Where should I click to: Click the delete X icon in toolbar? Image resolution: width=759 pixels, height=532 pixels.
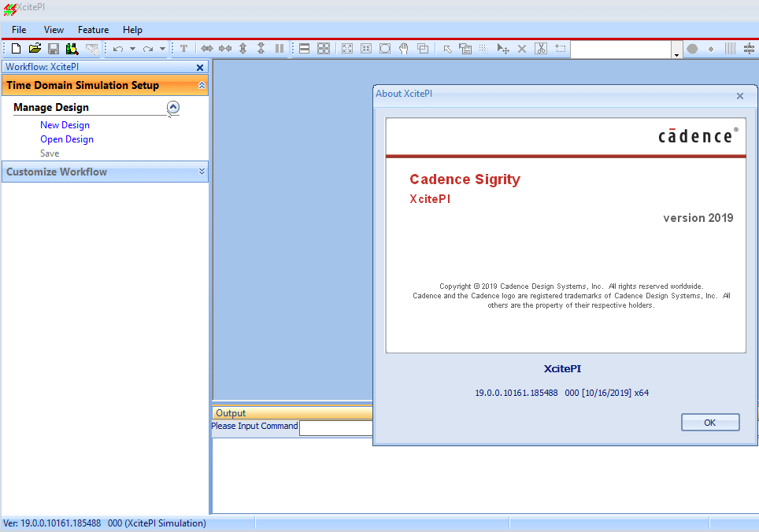pyautogui.click(x=521, y=49)
